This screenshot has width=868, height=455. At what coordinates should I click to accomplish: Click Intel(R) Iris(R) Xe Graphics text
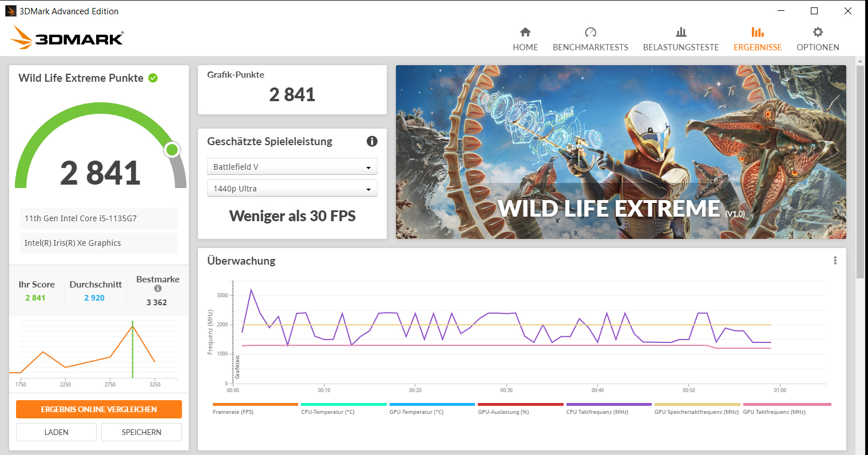(x=73, y=243)
